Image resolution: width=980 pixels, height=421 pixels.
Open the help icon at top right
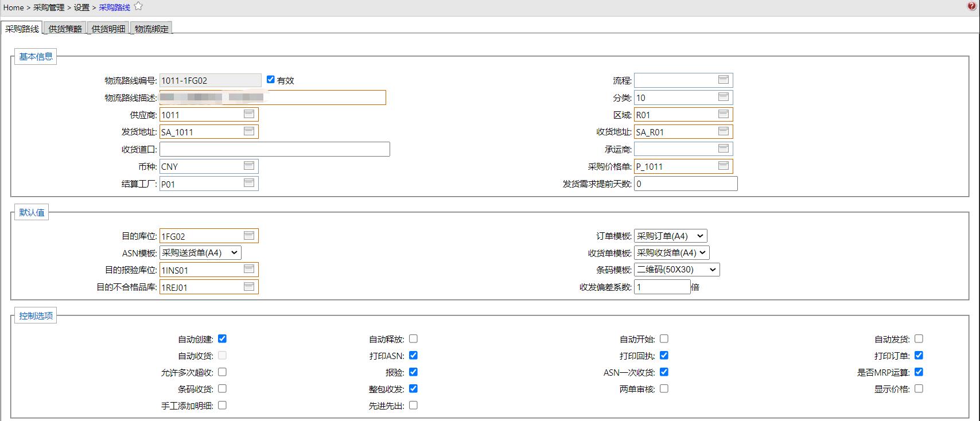[971, 6]
